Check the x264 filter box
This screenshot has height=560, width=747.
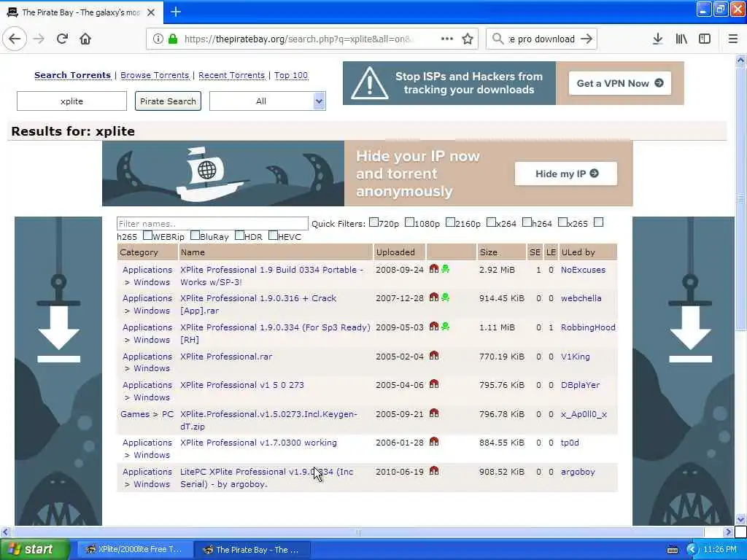[491, 222]
